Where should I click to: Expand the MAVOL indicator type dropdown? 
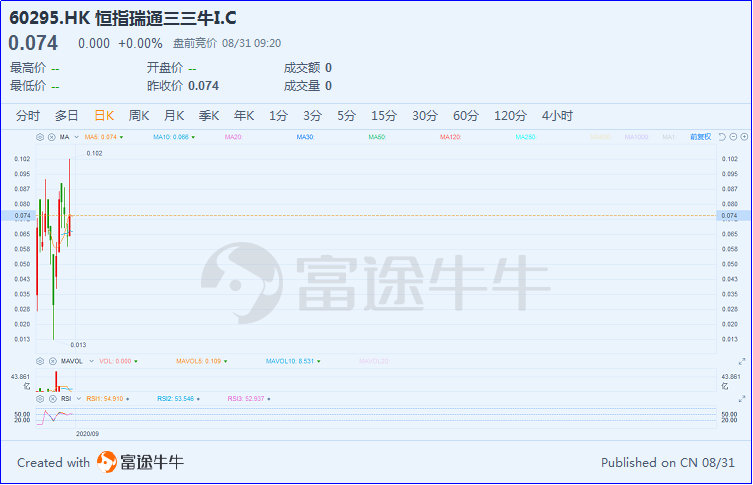(91, 361)
